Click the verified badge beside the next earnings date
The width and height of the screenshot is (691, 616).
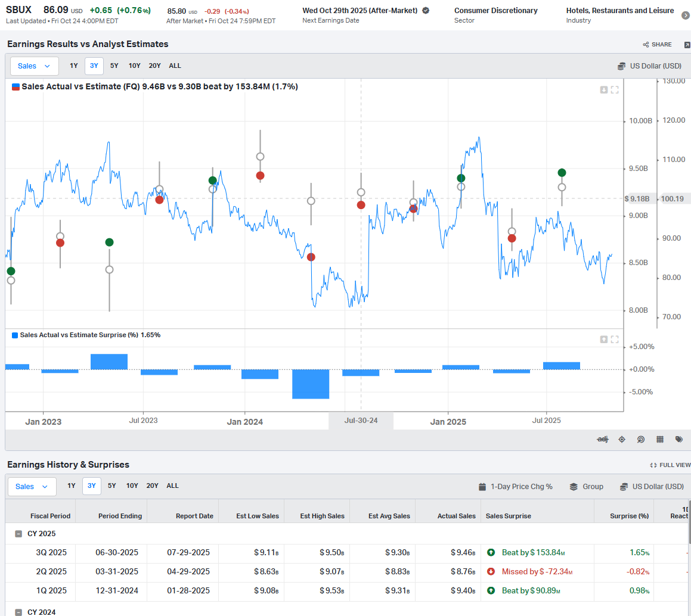pos(426,11)
